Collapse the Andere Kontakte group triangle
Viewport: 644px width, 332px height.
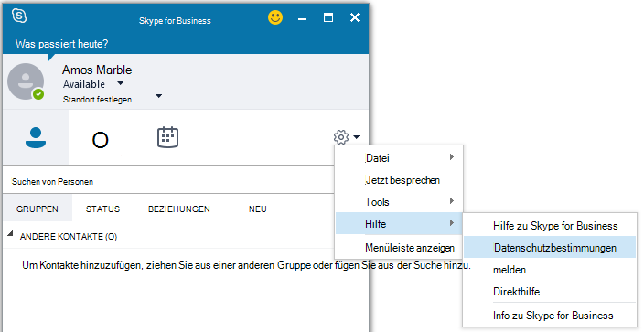pyautogui.click(x=10, y=234)
